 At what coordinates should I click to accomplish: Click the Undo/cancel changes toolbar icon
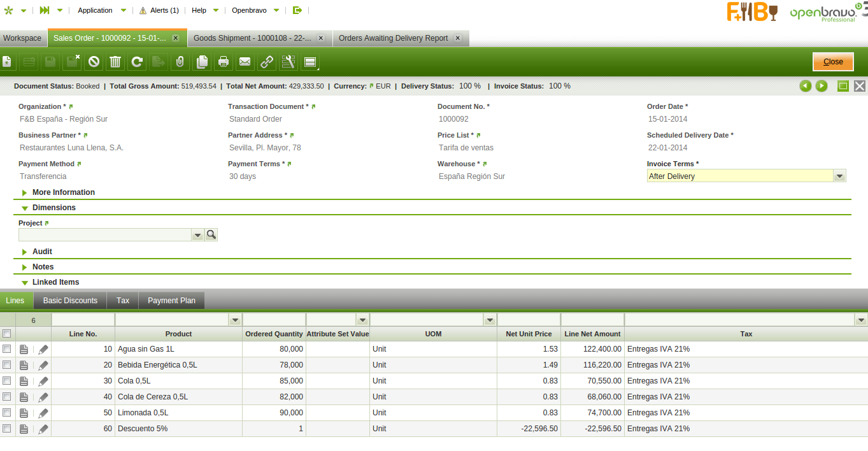[94, 62]
